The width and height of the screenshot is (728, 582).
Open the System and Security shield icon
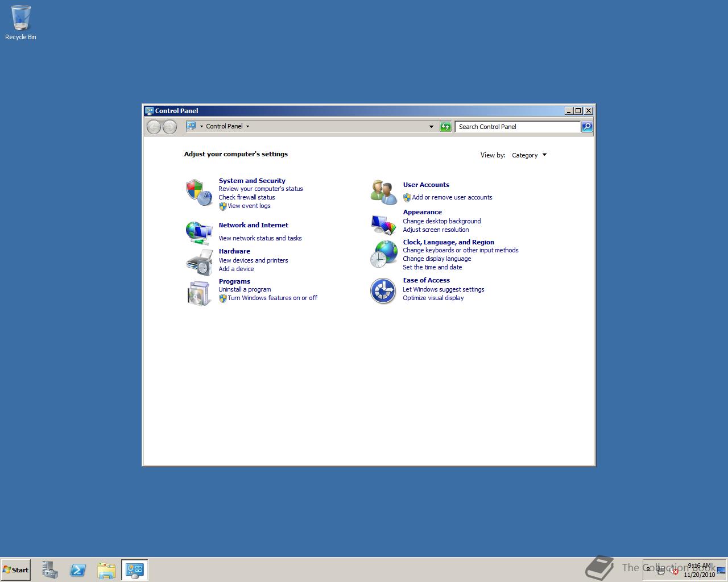pos(198,192)
